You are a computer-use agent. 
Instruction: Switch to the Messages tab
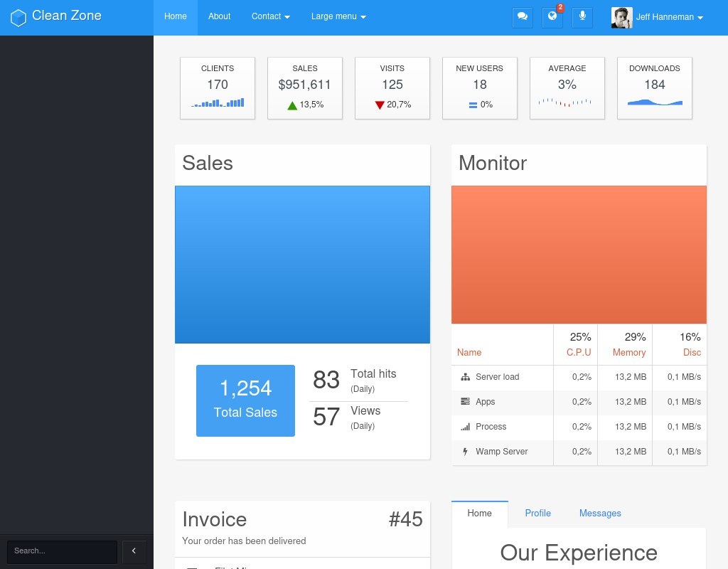pyautogui.click(x=600, y=514)
